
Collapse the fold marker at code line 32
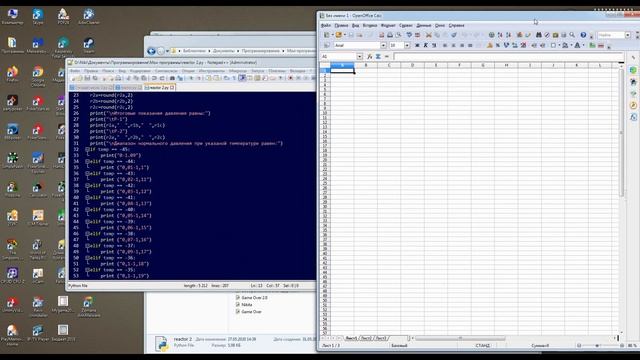[87, 149]
